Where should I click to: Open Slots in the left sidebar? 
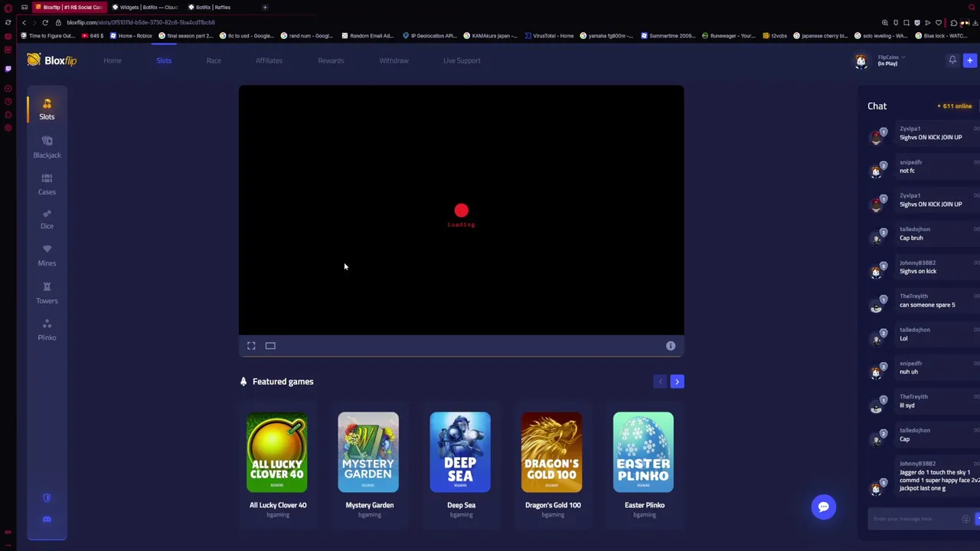click(x=47, y=109)
